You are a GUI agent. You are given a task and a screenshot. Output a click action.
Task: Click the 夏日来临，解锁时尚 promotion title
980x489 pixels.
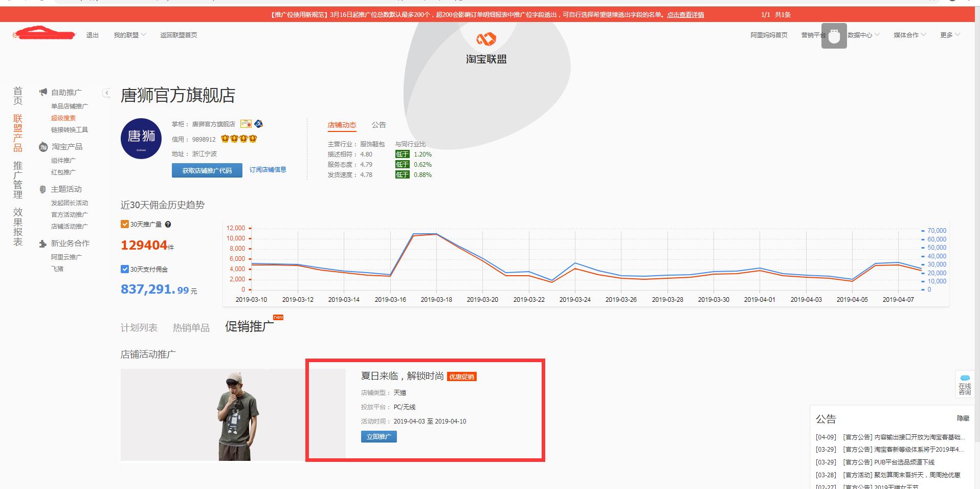pos(402,376)
